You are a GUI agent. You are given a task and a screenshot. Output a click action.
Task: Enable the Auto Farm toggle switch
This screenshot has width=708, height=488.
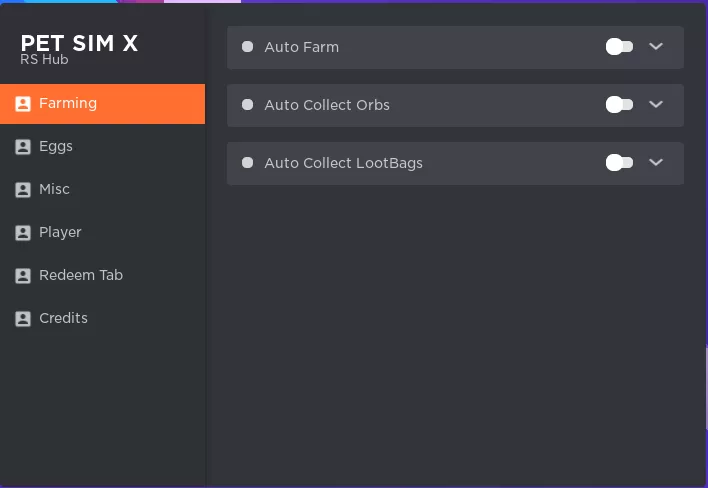click(x=619, y=46)
